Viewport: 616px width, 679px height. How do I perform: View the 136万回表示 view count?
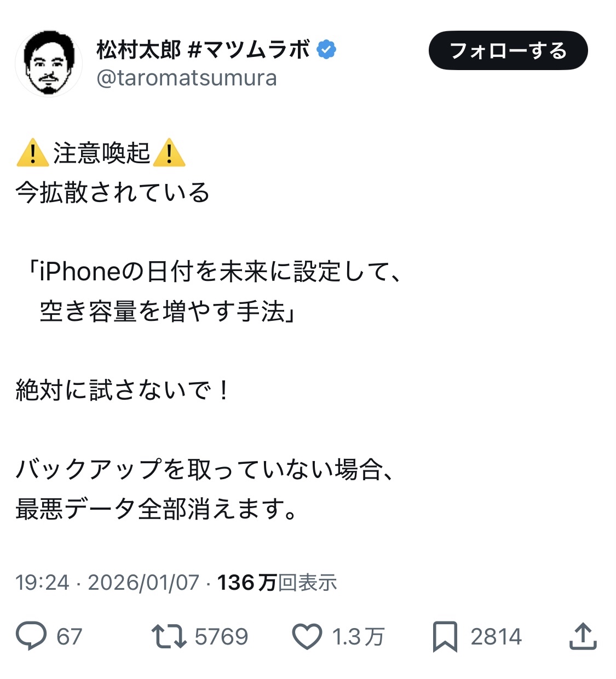(x=277, y=583)
